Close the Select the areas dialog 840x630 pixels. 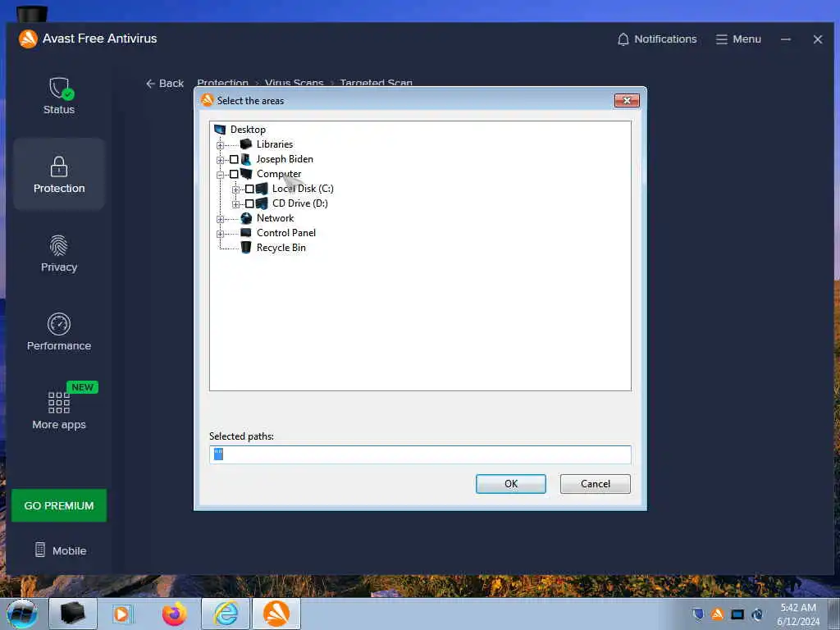coord(627,100)
